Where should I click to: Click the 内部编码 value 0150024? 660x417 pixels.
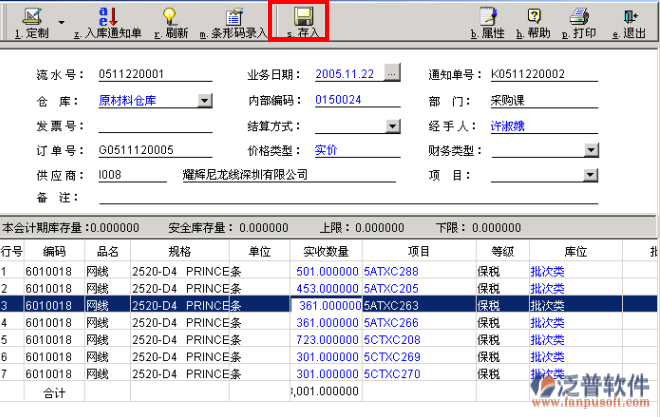(338, 100)
